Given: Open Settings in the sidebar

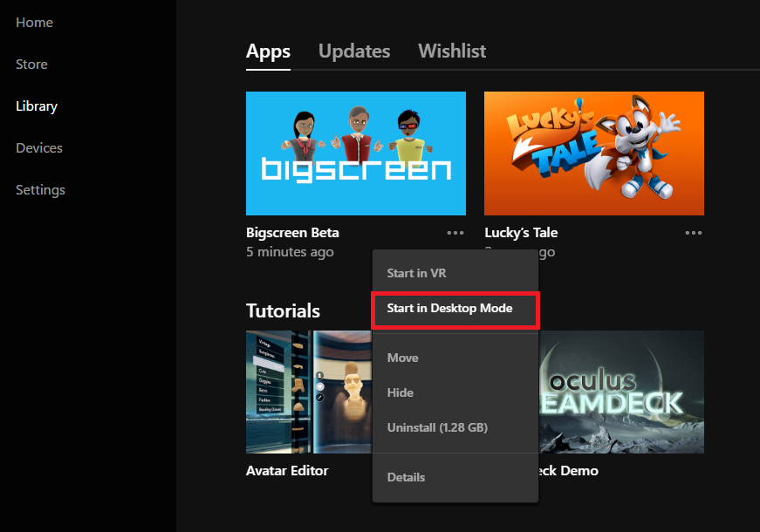Looking at the screenshot, I should [40, 190].
